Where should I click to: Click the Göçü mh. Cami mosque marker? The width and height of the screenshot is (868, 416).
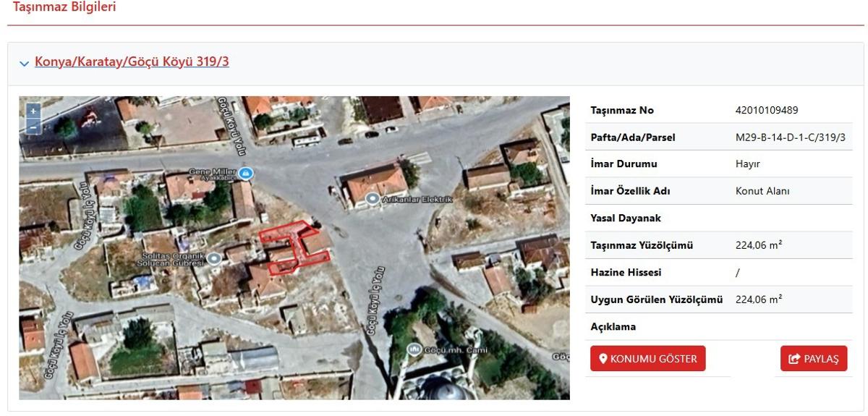click(414, 349)
